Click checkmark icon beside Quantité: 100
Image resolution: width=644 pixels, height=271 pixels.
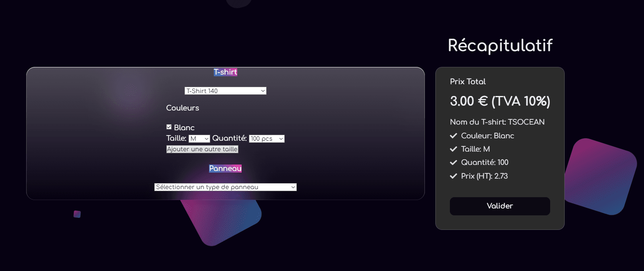[453, 163]
